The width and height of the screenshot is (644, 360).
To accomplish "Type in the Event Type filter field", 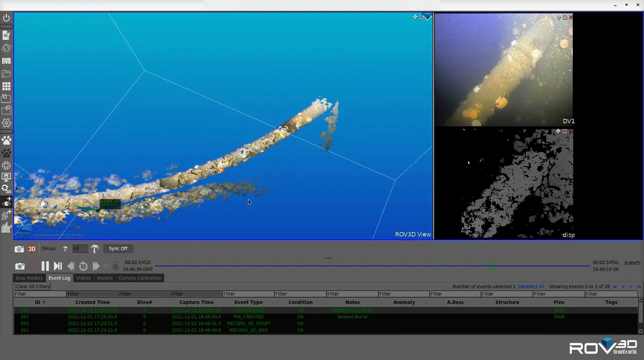I will [248, 294].
